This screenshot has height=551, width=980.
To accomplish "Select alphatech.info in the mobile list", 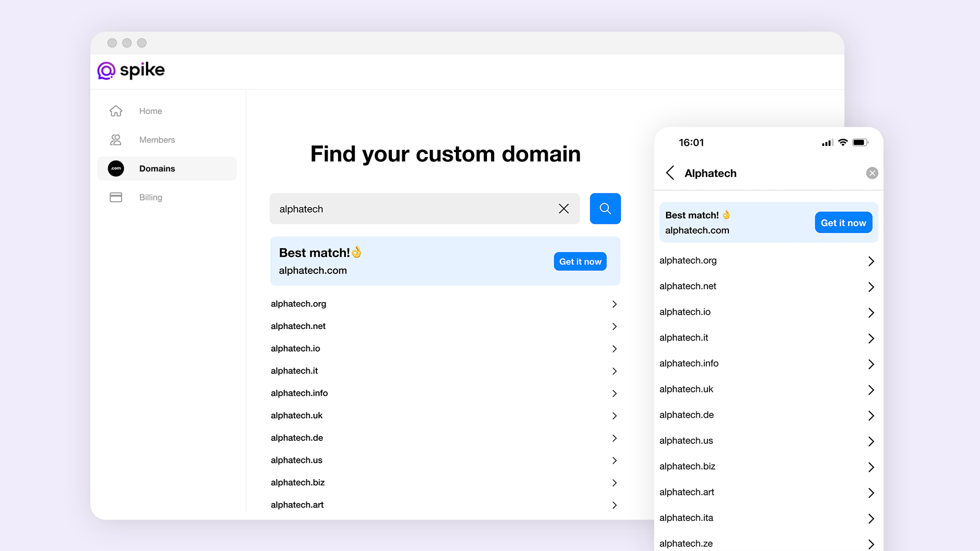I will pos(689,363).
